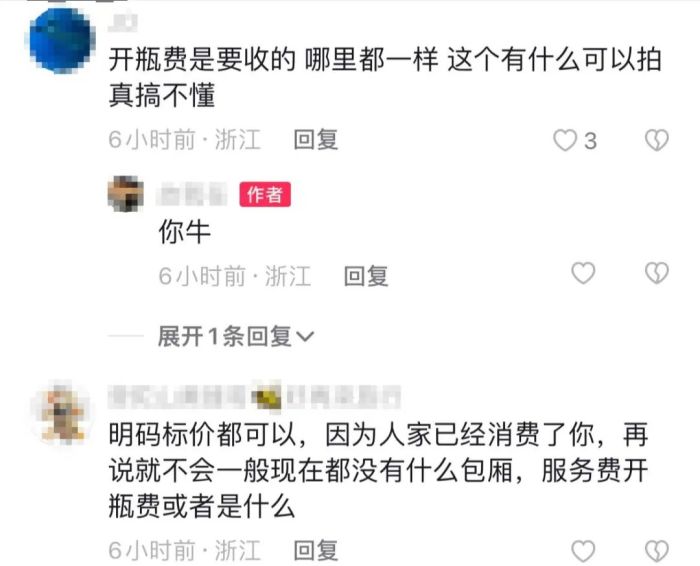
Task: Open the blurred username of the first commenter
Action: pos(123,22)
